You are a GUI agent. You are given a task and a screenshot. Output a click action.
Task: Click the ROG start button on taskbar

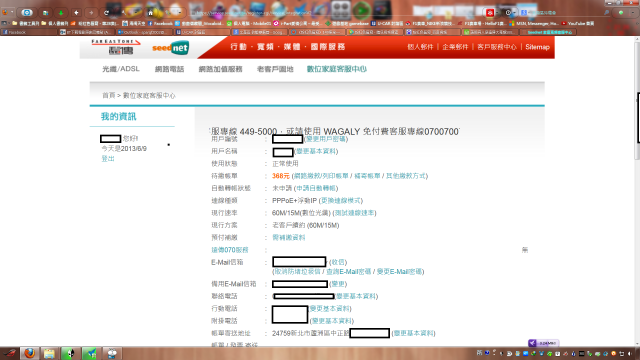coord(9,353)
